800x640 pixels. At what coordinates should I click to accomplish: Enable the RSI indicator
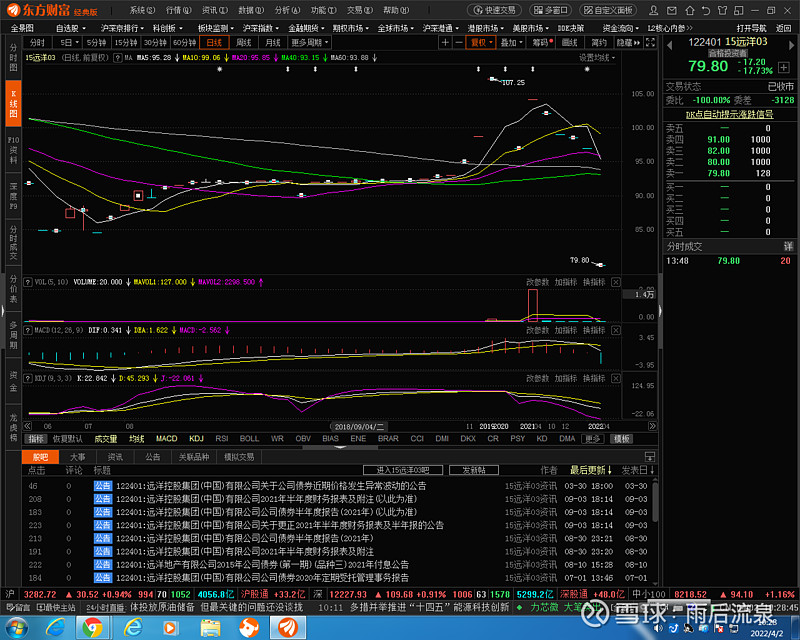tap(221, 439)
